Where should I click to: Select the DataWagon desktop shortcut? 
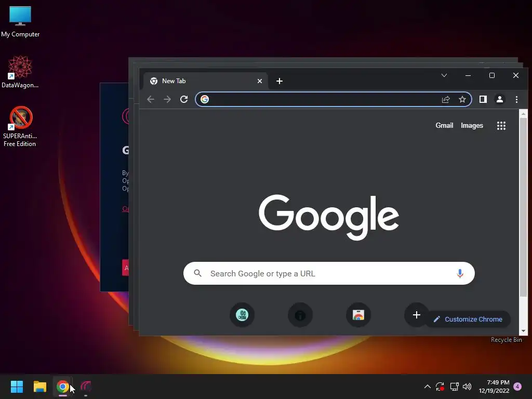(20, 72)
